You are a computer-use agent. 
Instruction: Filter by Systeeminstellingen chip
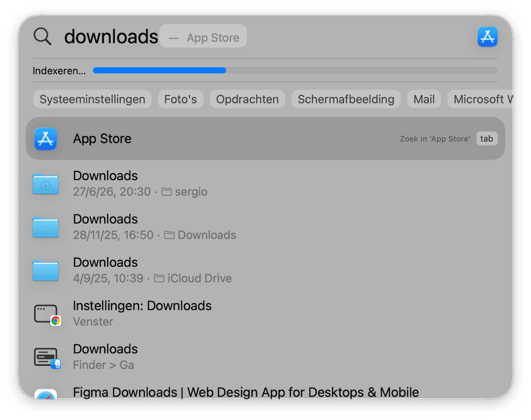tap(93, 99)
